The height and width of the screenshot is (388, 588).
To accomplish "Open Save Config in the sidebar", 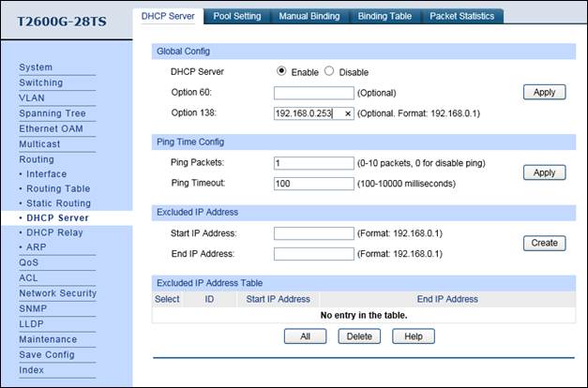I will pos(47,354).
